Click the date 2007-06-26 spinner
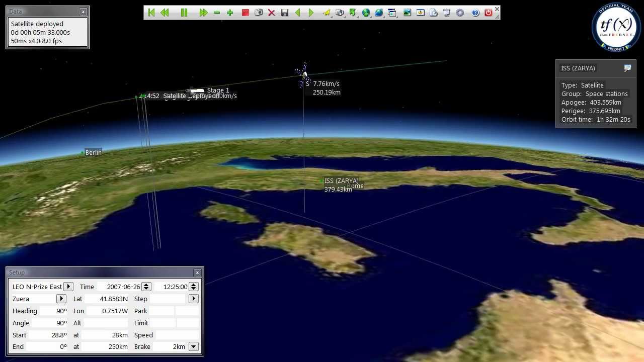The image size is (644, 362). (146, 287)
